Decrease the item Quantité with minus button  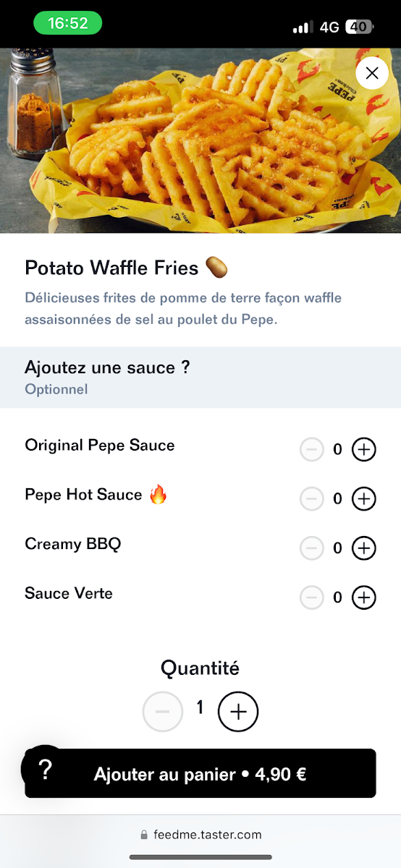[163, 712]
